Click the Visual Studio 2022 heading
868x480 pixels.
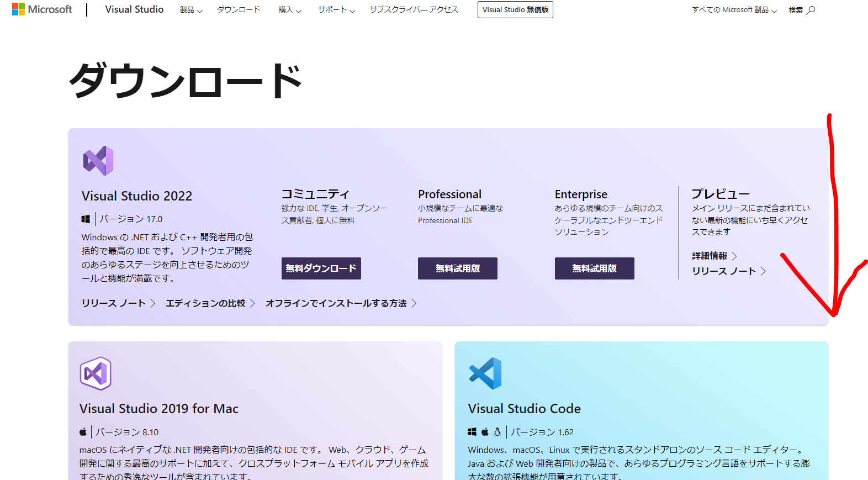tap(137, 196)
